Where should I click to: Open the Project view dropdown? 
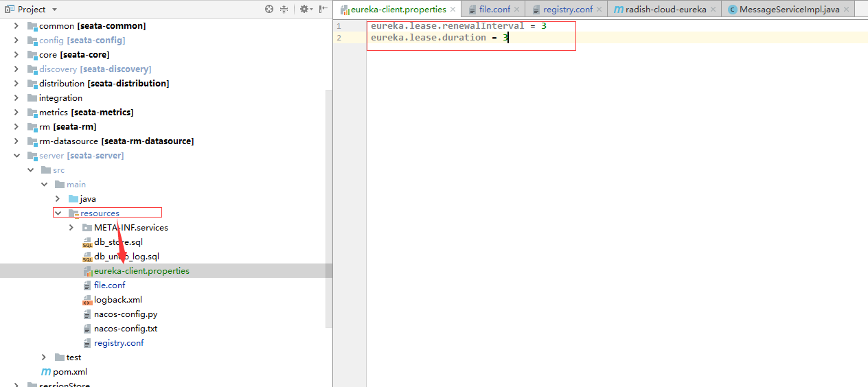click(x=54, y=10)
